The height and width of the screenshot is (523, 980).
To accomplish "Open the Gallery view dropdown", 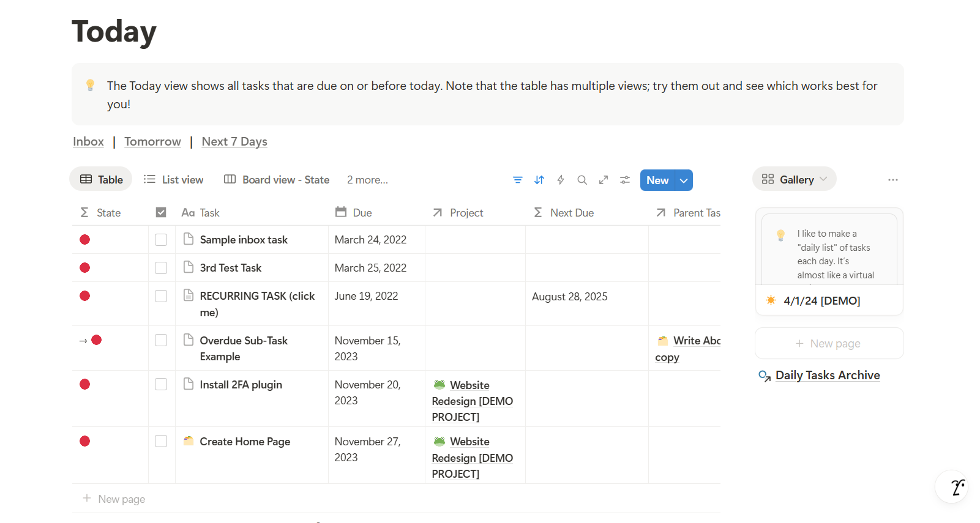I will [794, 179].
